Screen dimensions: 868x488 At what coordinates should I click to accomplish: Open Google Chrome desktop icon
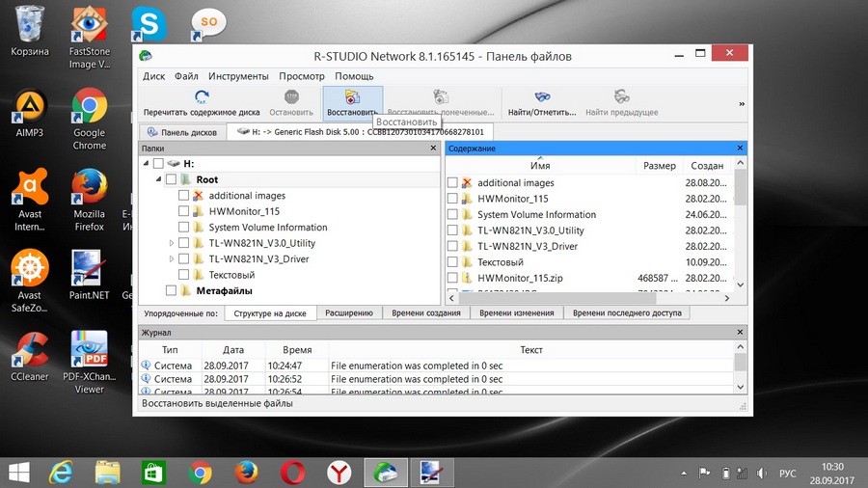(x=89, y=119)
